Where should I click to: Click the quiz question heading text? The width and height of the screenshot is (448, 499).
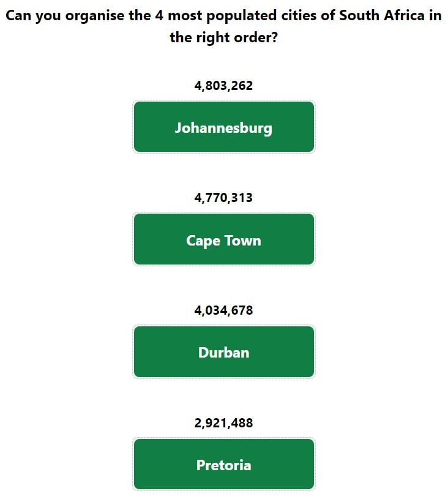tap(223, 26)
